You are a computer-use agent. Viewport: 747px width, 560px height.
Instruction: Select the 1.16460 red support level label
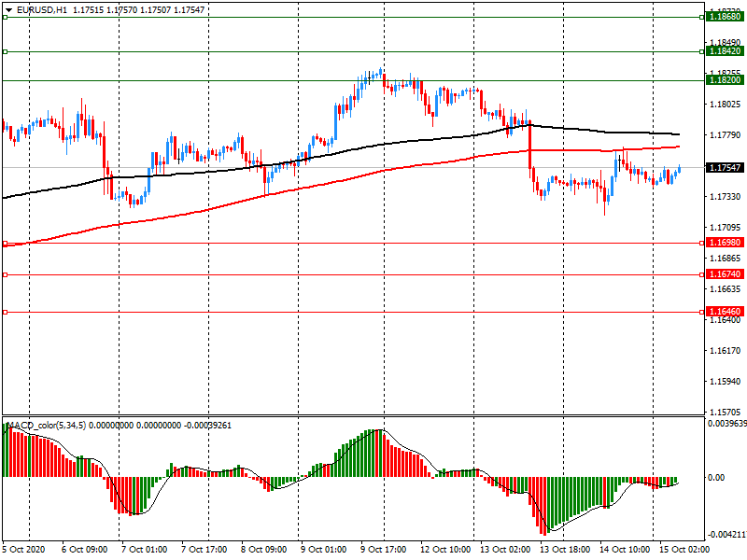[x=725, y=312]
